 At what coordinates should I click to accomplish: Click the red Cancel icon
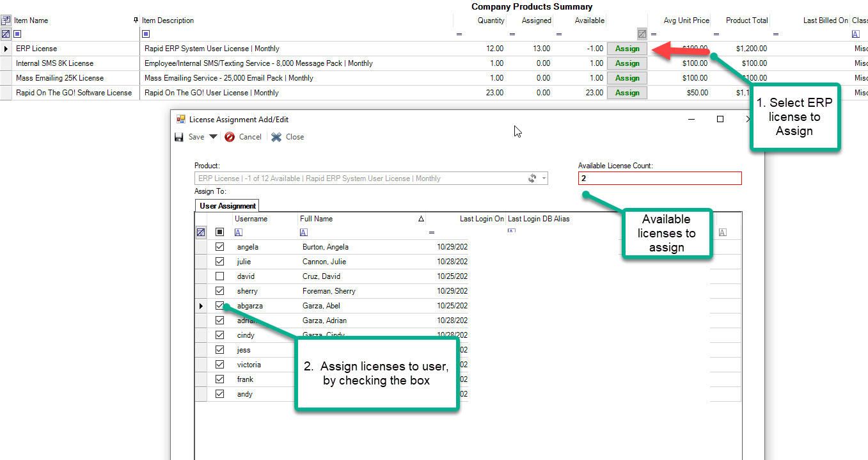pos(230,137)
